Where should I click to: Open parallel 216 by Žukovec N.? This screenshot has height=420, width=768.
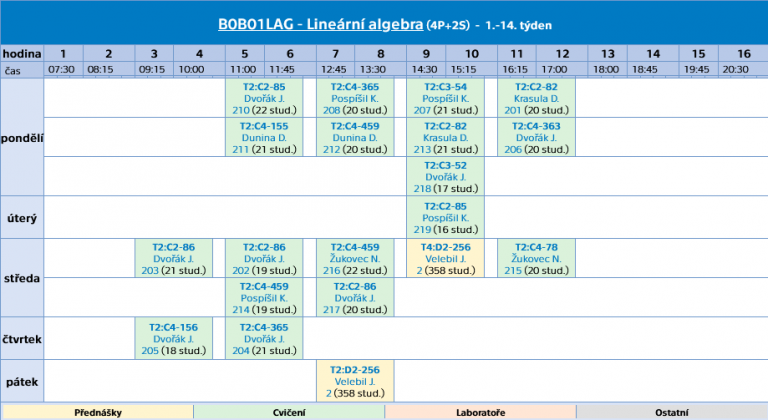[332, 271]
